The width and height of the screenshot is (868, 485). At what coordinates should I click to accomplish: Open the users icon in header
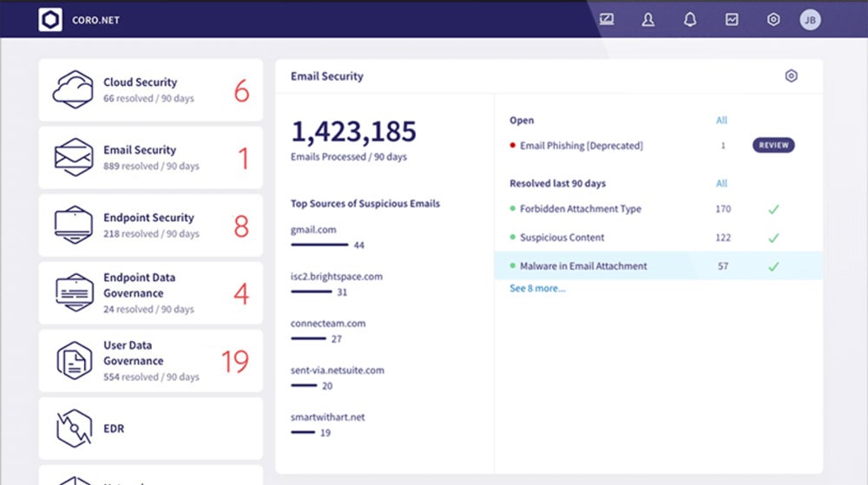pyautogui.click(x=648, y=20)
